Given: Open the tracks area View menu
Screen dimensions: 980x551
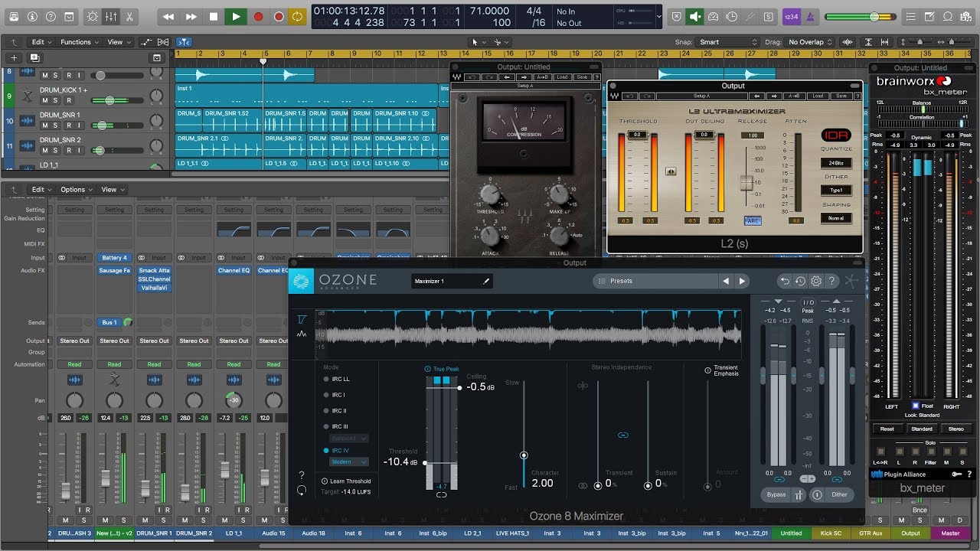Looking at the screenshot, I should pyautogui.click(x=117, y=42).
